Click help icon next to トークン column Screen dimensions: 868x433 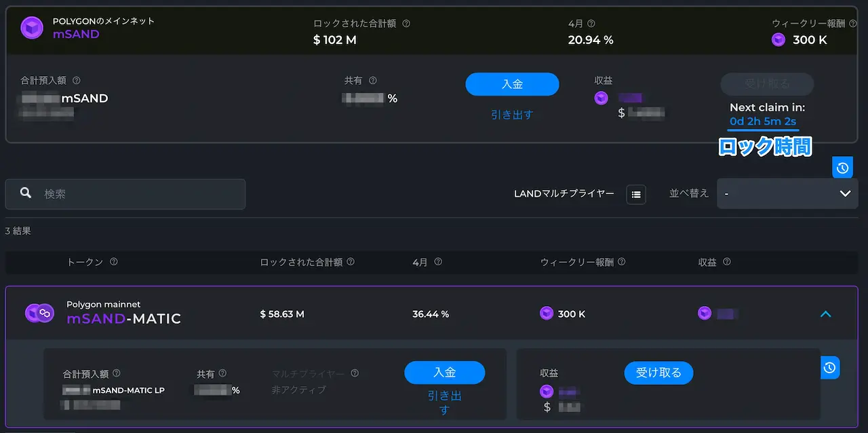click(113, 262)
